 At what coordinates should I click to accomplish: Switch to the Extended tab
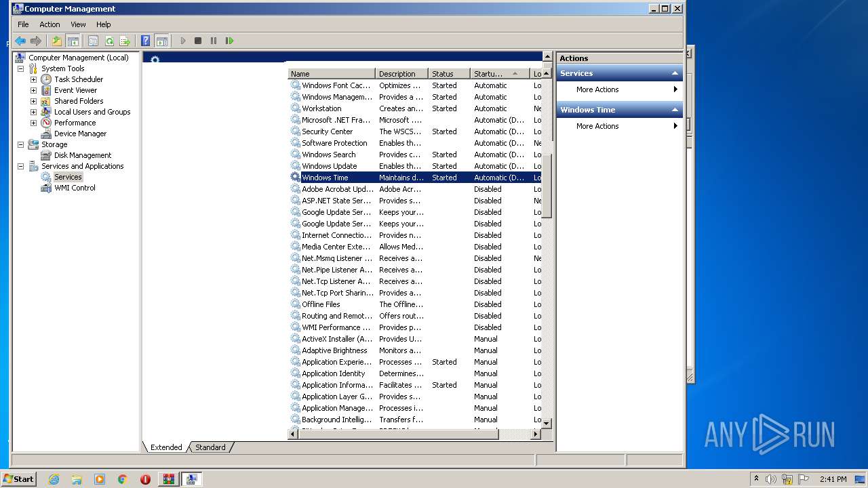click(166, 447)
